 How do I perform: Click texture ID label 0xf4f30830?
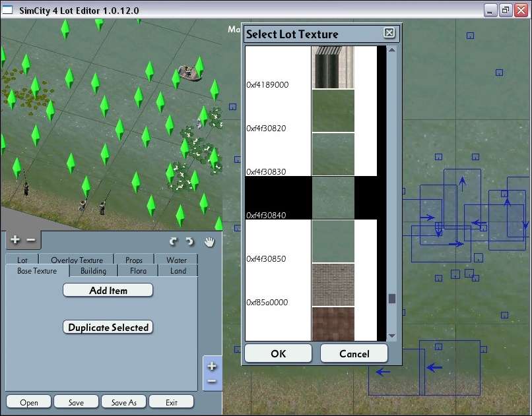pos(266,172)
